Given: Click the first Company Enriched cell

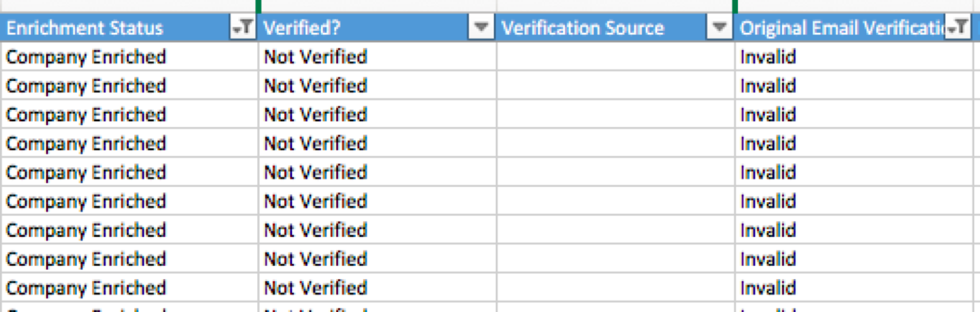Looking at the screenshot, I should [129, 57].
